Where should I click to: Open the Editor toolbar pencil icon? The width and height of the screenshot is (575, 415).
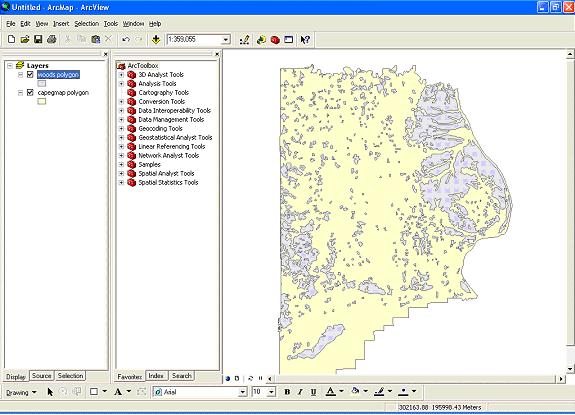tap(245, 39)
